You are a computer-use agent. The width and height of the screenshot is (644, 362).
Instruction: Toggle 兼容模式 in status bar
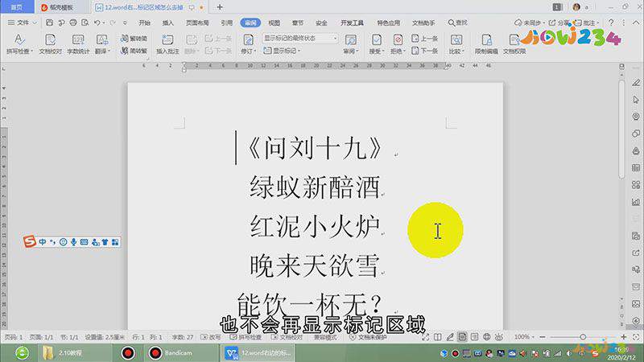(325, 337)
